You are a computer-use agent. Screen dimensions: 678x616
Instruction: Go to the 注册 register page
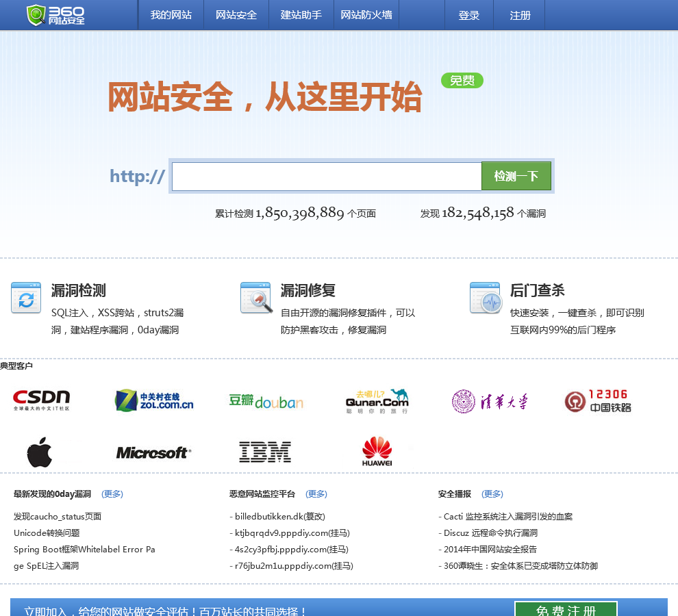pyautogui.click(x=520, y=16)
